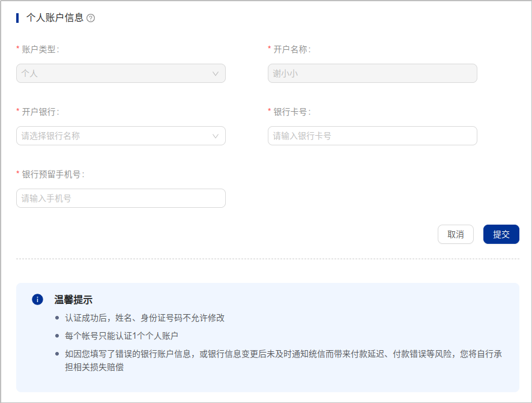
Task: Click the chevron arrow in 开户银行 selector
Action: click(x=216, y=136)
